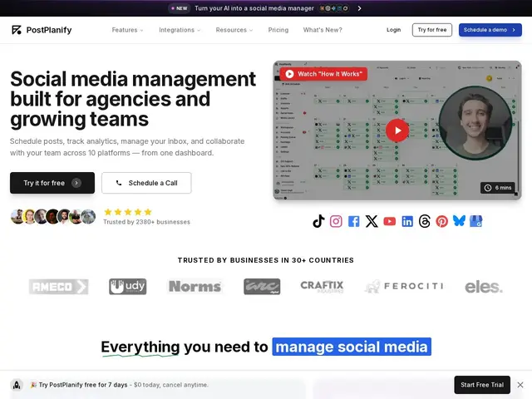Screen dimensions: 532x399
Task: Click "TRUSTED BY BUSINESSES IN 30+ COUNTRIES" heading
Action: click(x=266, y=260)
